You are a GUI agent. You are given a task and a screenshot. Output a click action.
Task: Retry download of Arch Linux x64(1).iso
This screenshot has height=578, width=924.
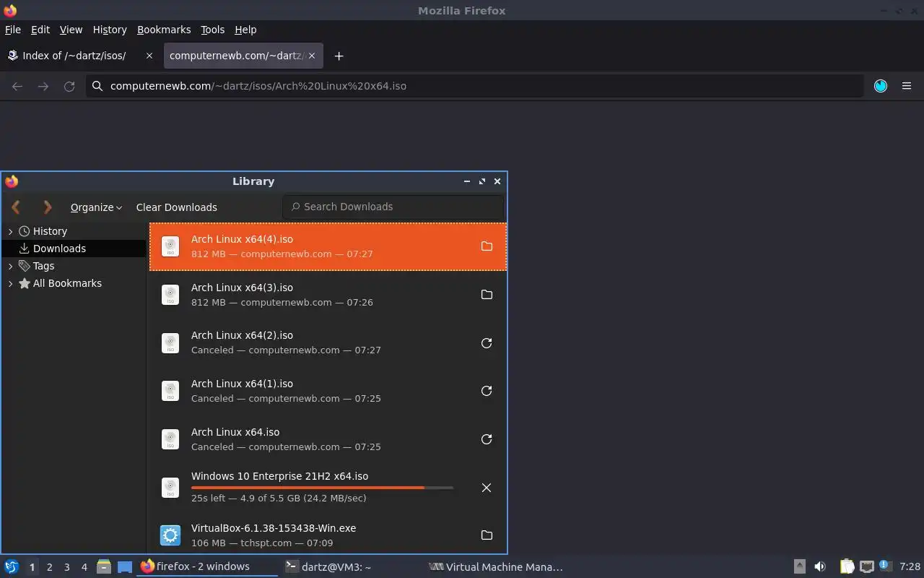pos(487,391)
